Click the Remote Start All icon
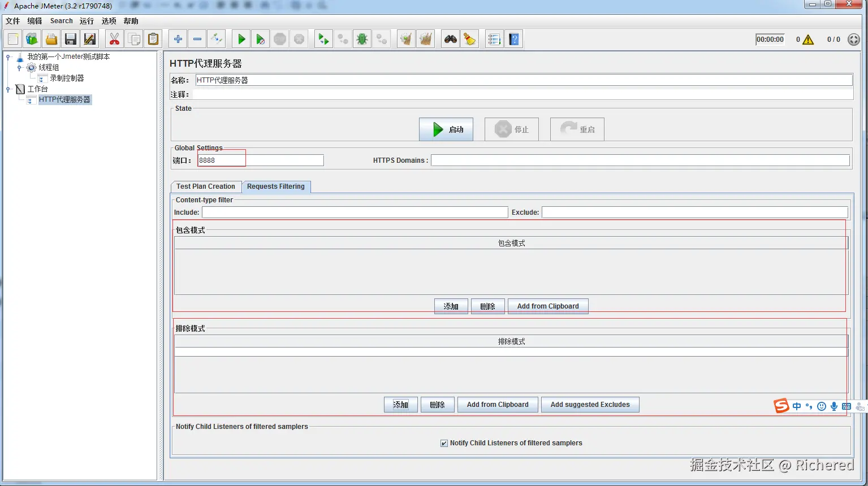 [x=323, y=39]
